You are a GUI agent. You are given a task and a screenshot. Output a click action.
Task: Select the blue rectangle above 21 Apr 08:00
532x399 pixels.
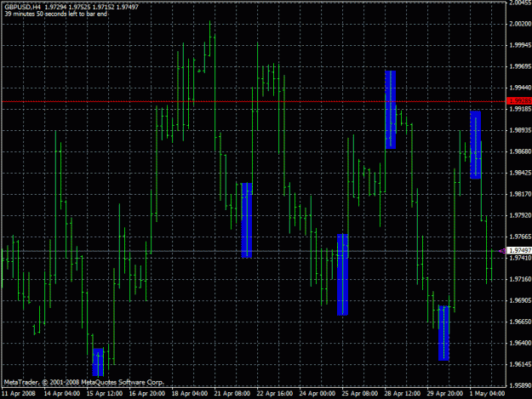[x=247, y=220]
